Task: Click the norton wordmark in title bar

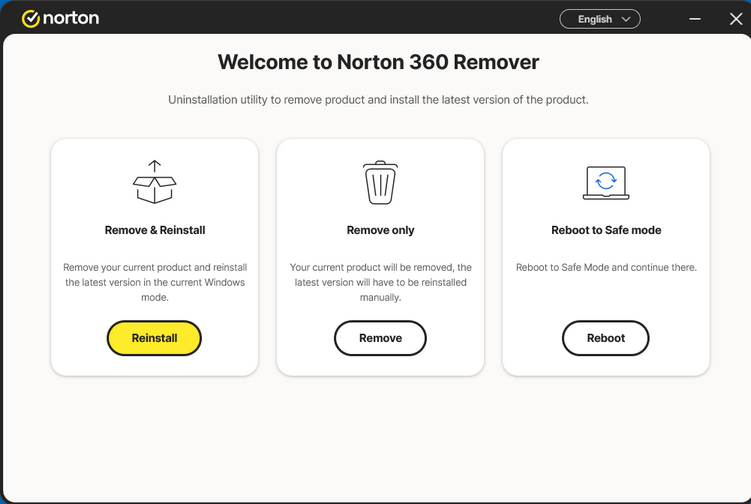Action: [x=71, y=19]
